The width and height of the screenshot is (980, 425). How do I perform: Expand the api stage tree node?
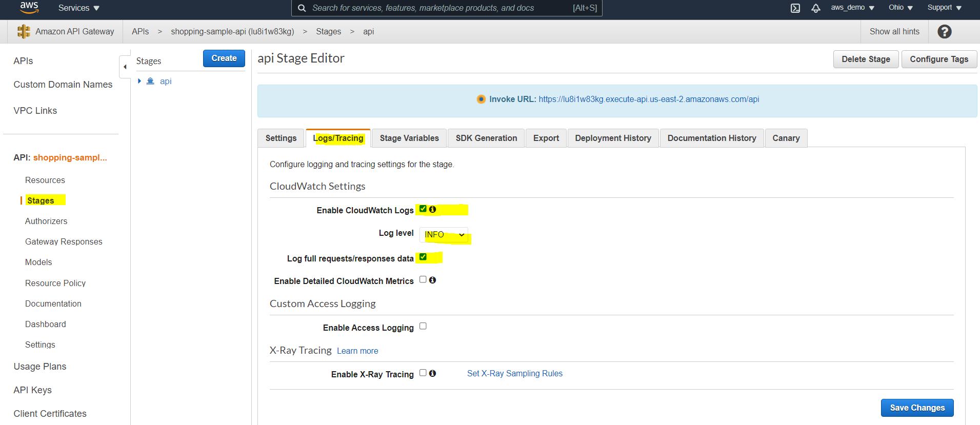(139, 81)
